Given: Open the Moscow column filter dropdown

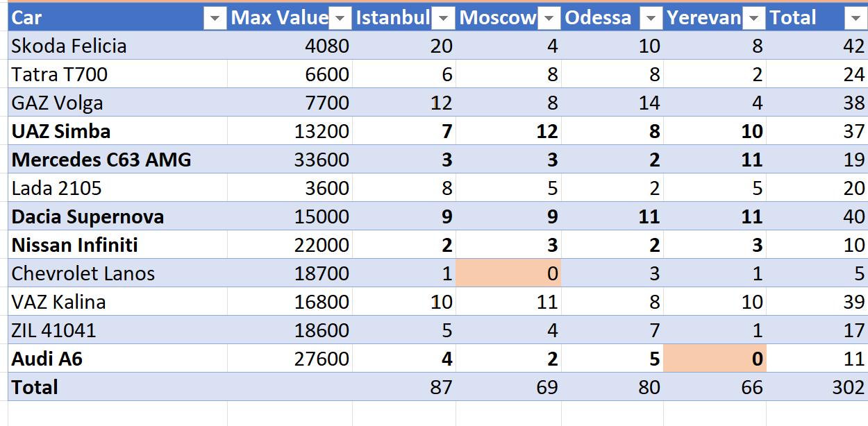Looking at the screenshot, I should tap(549, 19).
